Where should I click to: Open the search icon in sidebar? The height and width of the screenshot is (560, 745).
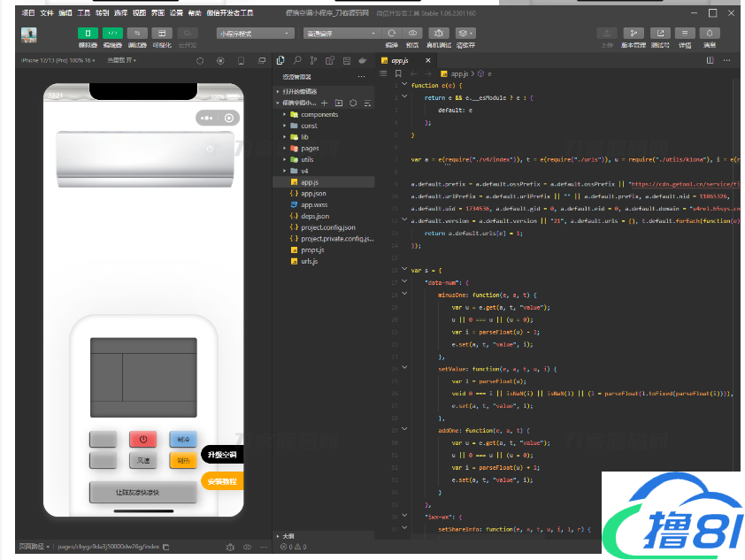pyautogui.click(x=297, y=60)
